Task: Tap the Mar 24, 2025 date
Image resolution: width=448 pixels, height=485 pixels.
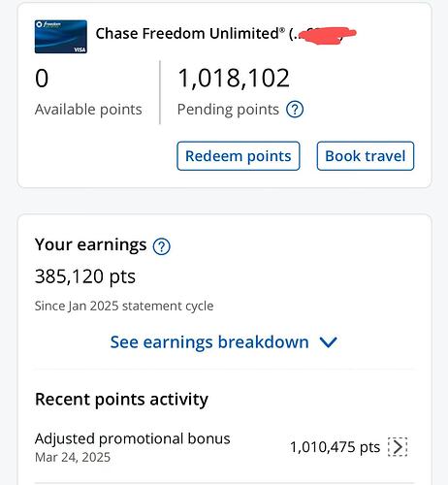Action: click(x=73, y=458)
